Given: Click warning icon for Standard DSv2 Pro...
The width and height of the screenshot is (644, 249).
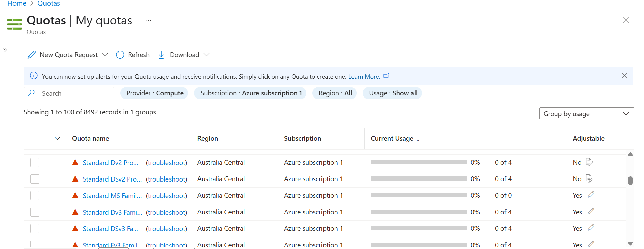Looking at the screenshot, I should pyautogui.click(x=75, y=179).
